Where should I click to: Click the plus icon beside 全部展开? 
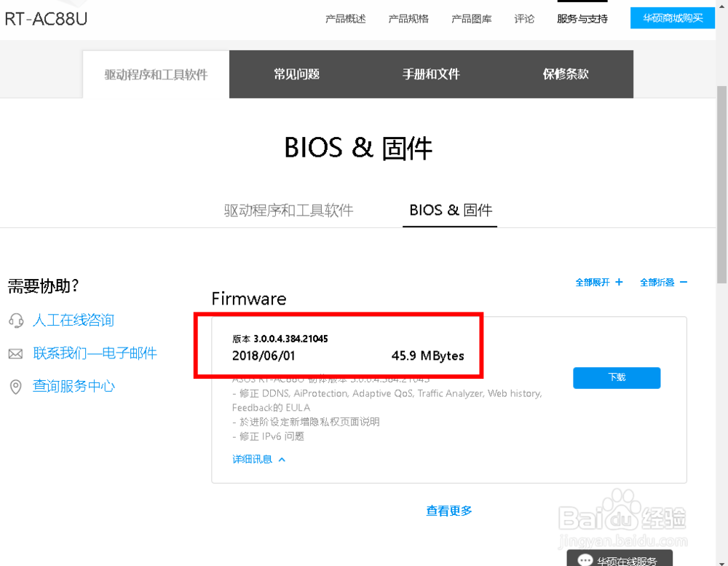click(x=619, y=282)
